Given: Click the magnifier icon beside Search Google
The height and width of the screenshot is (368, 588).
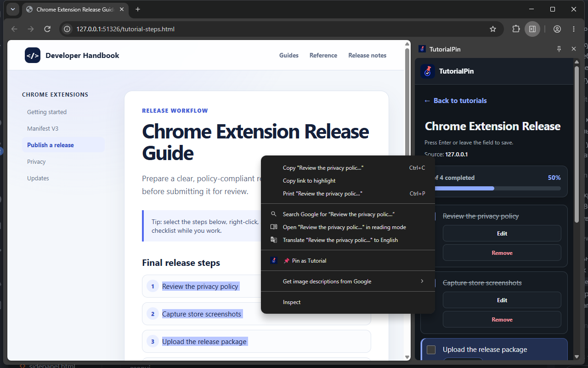Looking at the screenshot, I should click(x=274, y=214).
